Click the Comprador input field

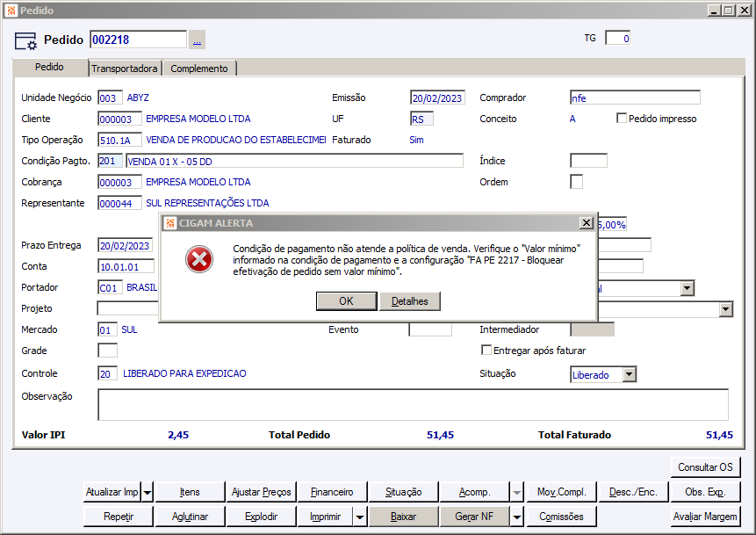pos(634,98)
